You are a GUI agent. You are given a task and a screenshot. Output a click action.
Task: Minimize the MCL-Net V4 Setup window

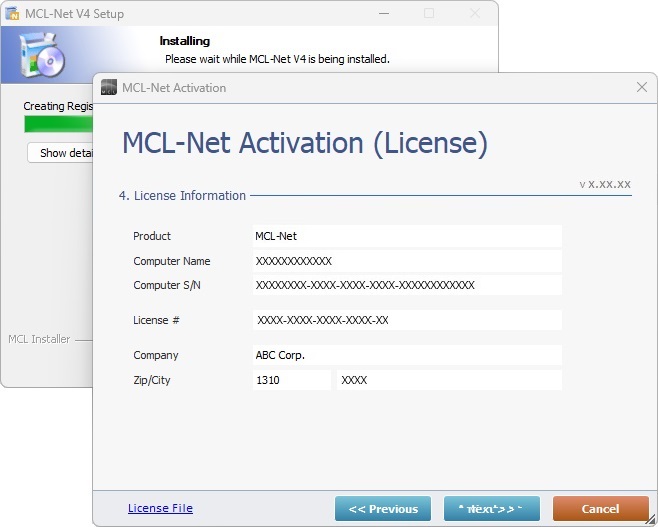point(384,13)
